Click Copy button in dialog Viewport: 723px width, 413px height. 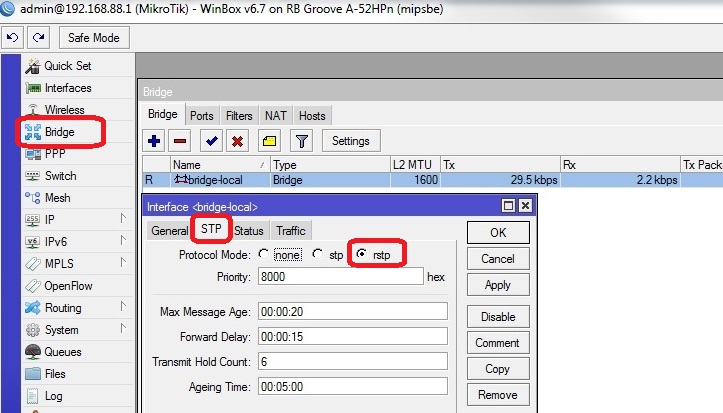click(498, 369)
